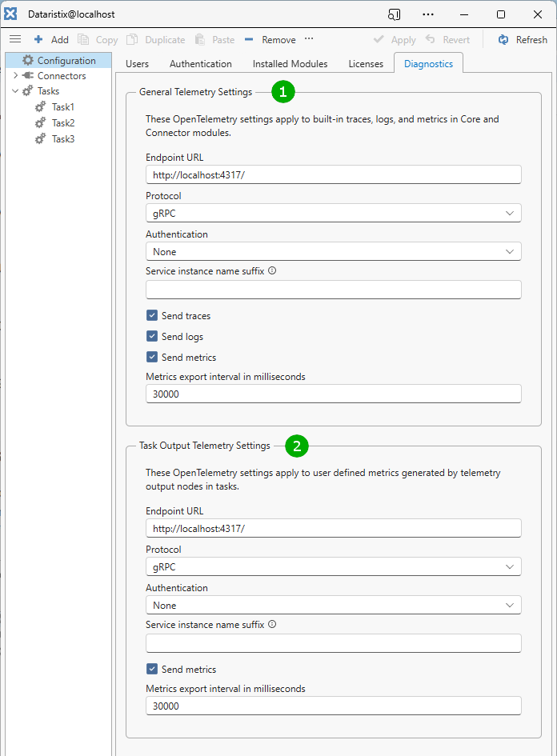
Task: Click the Metrics export interval input field
Action: coord(333,394)
